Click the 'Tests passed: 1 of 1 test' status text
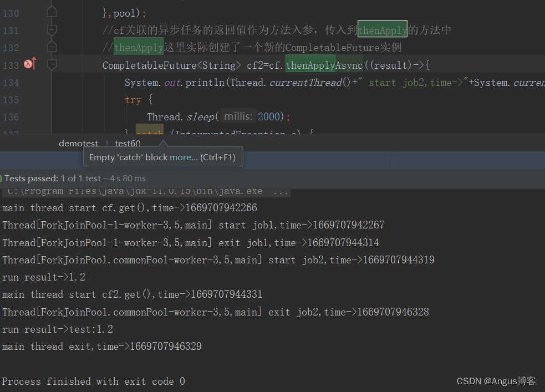Image resolution: width=545 pixels, height=392 pixels. tap(55, 178)
